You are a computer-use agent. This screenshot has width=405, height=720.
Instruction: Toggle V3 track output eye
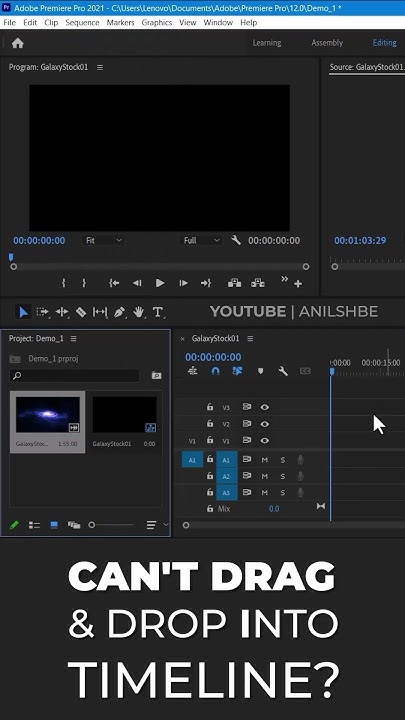point(264,407)
